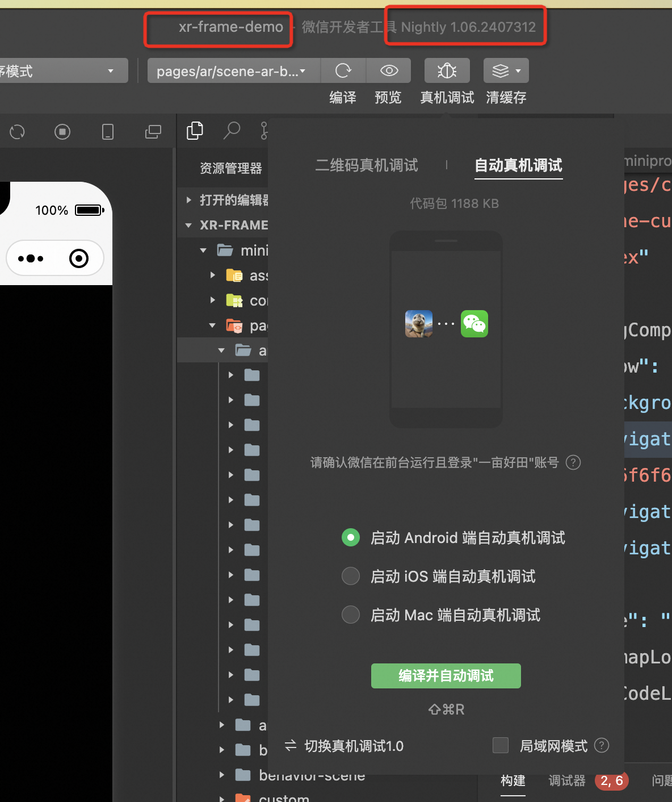The height and width of the screenshot is (802, 672).
Task: Click the phone device icon in simulator toolbar
Action: (x=108, y=132)
